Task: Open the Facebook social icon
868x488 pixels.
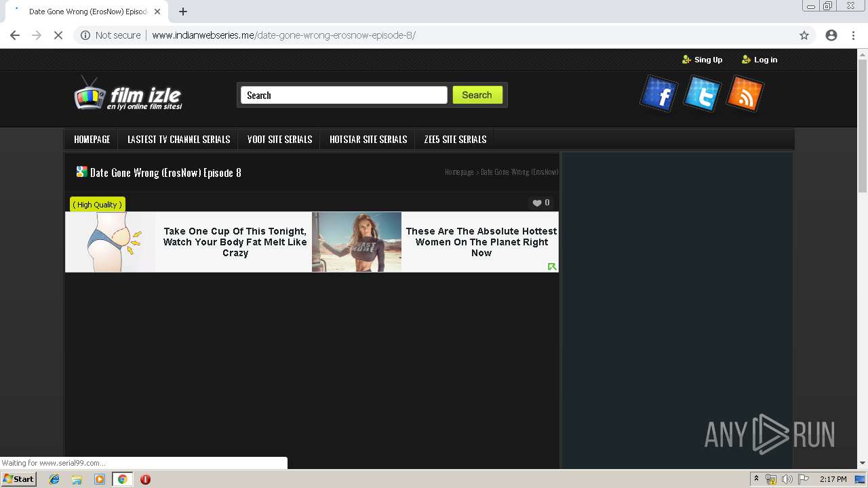Action: click(x=658, y=94)
